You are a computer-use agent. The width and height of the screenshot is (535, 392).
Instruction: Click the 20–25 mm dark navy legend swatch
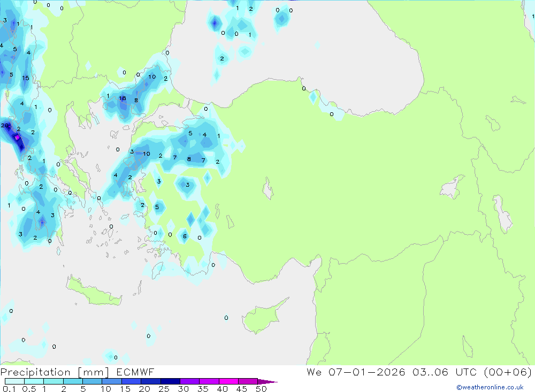pos(151,381)
